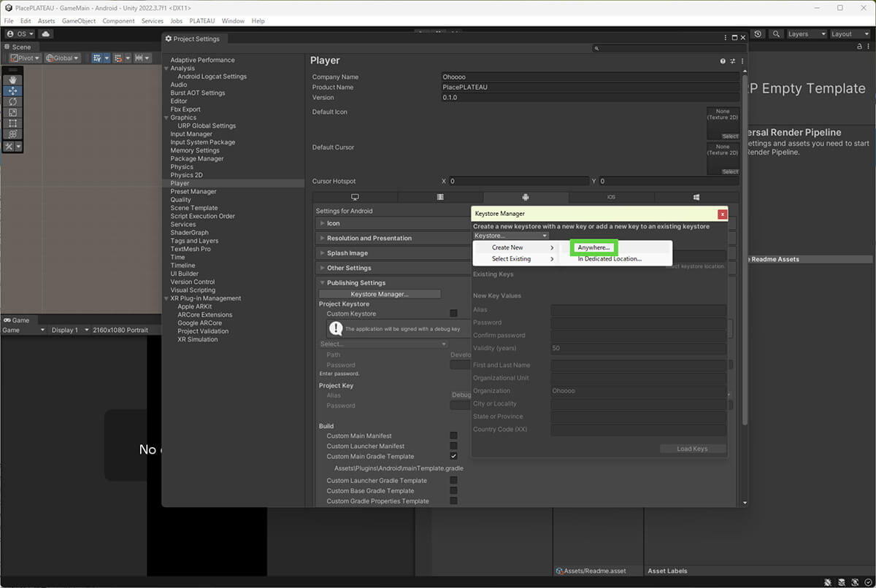Open the Display 1 dropdown
876x588 pixels.
69,330
